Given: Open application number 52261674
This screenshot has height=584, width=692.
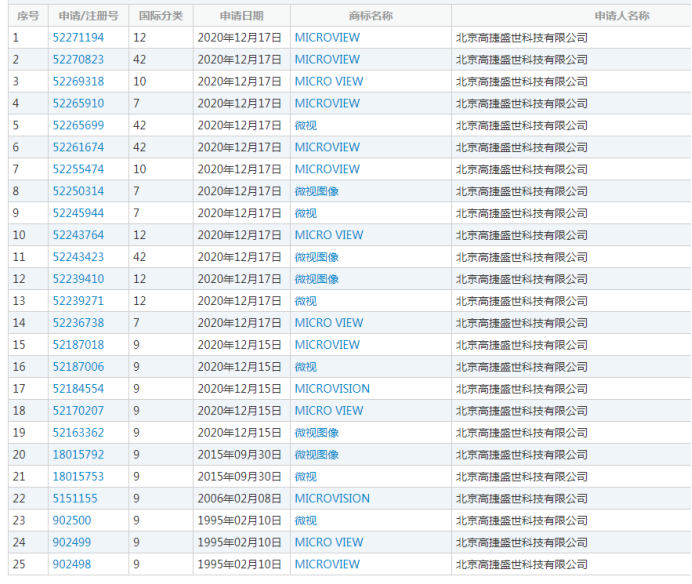Looking at the screenshot, I should pyautogui.click(x=78, y=147).
